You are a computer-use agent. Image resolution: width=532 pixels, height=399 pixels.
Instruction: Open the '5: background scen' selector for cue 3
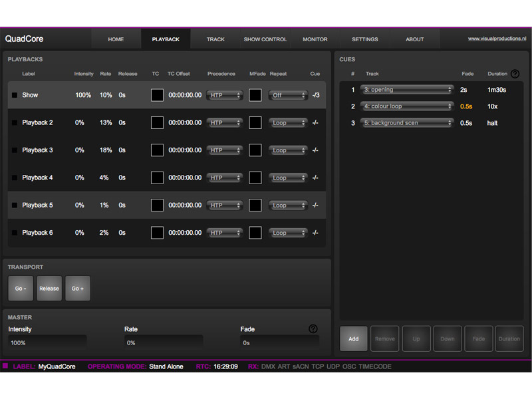407,123
